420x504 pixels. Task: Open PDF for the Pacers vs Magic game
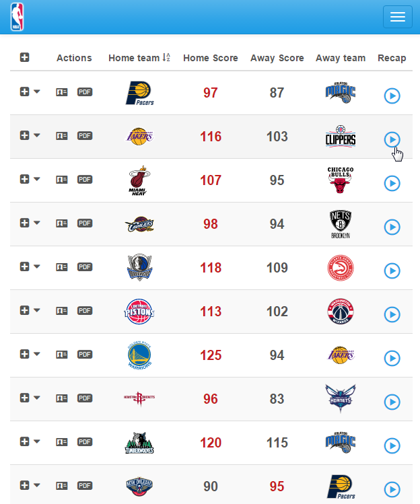tap(85, 92)
